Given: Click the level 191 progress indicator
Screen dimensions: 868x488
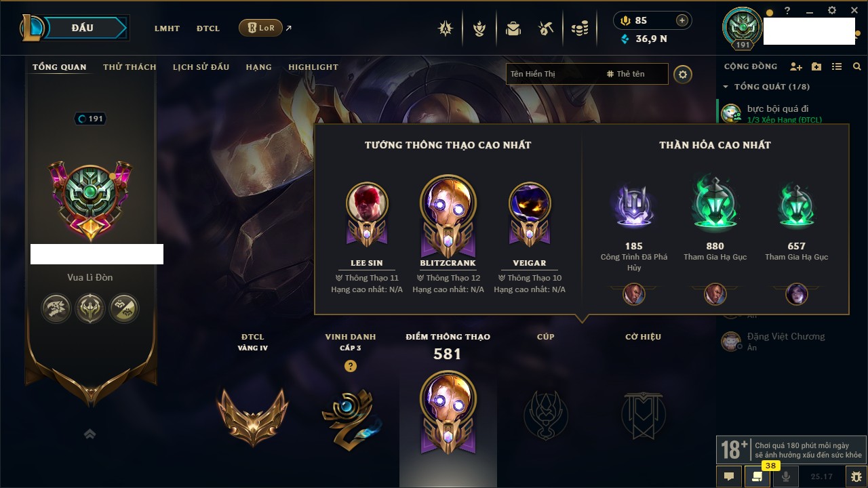Looking at the screenshot, I should pyautogui.click(x=90, y=119).
